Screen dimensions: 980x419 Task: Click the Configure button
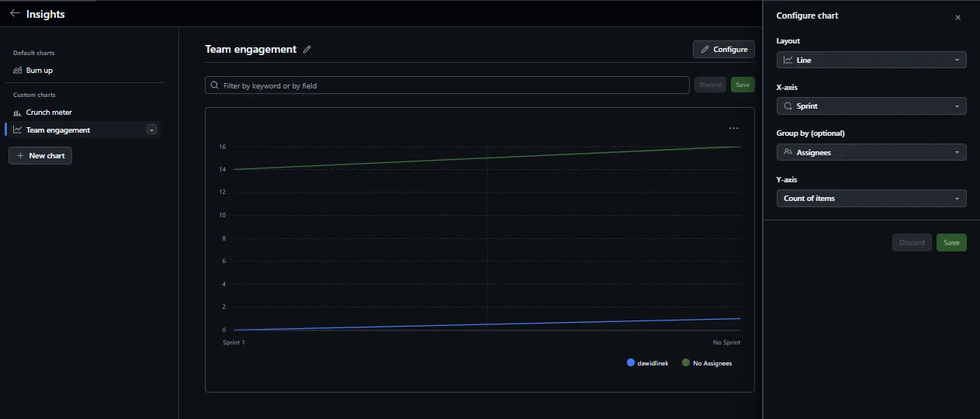coord(723,50)
